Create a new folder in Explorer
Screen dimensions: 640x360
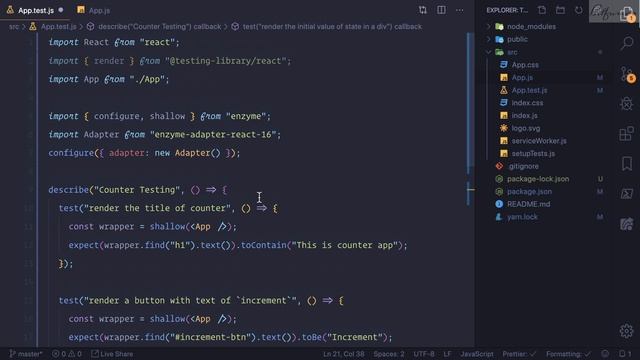[560, 10]
